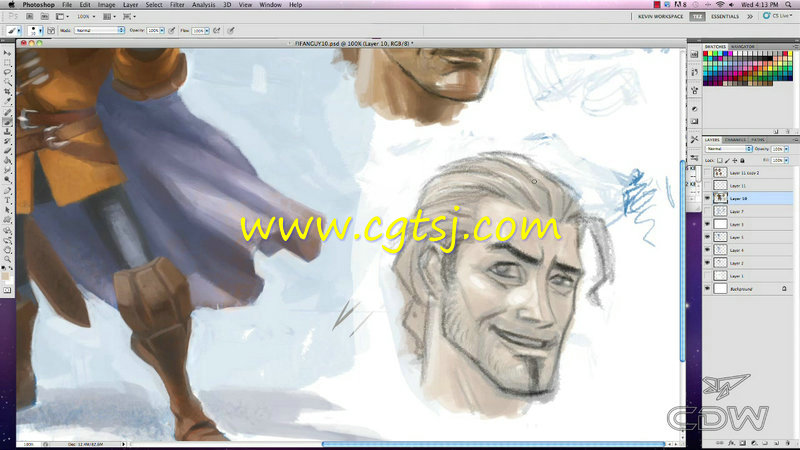Select the Hand tool
800x450 pixels.
(x=7, y=249)
